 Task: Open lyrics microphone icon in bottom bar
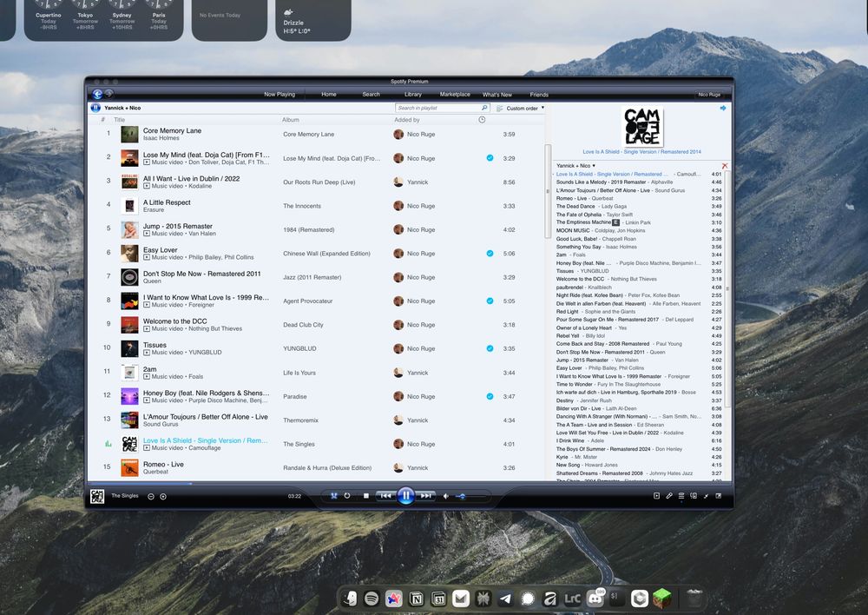click(669, 496)
